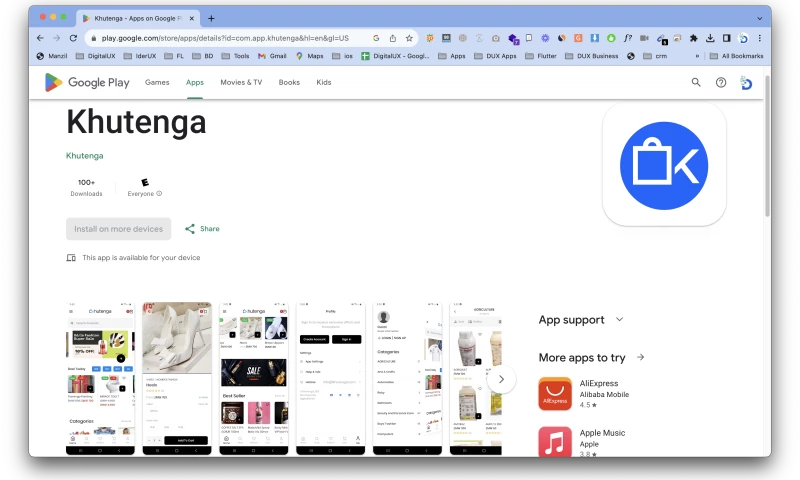The image size is (800, 480).
Task: Click the blue download arrow extension icon
Action: pyautogui.click(x=595, y=38)
